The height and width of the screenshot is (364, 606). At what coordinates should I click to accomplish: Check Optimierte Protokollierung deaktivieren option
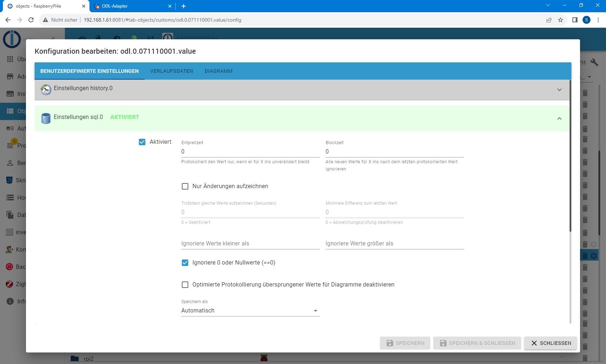(x=185, y=285)
